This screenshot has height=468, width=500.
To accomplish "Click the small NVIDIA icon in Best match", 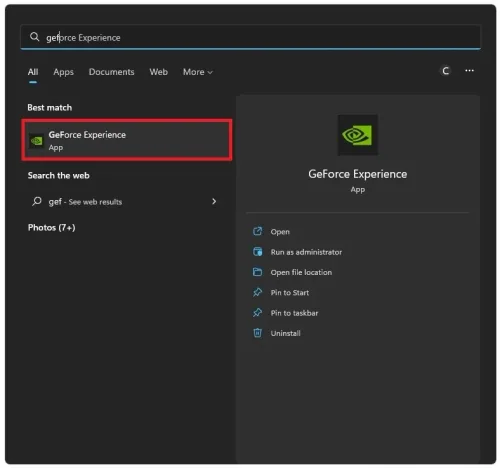I will [36, 141].
